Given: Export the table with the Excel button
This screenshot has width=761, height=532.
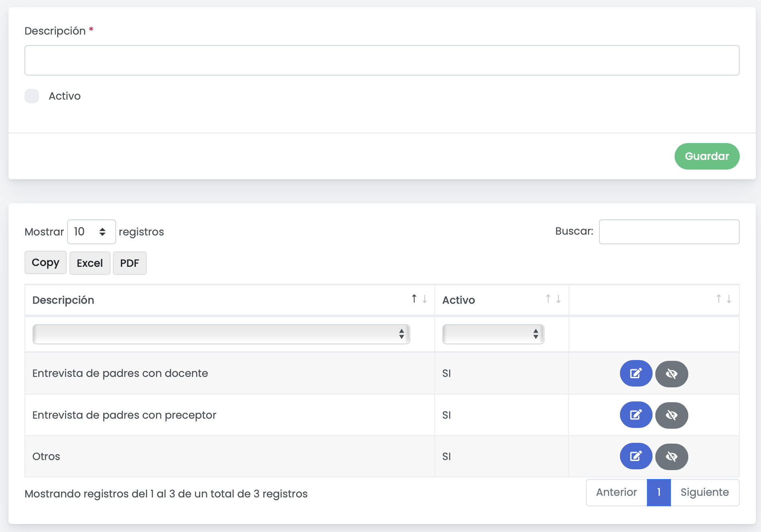Looking at the screenshot, I should tap(90, 263).
